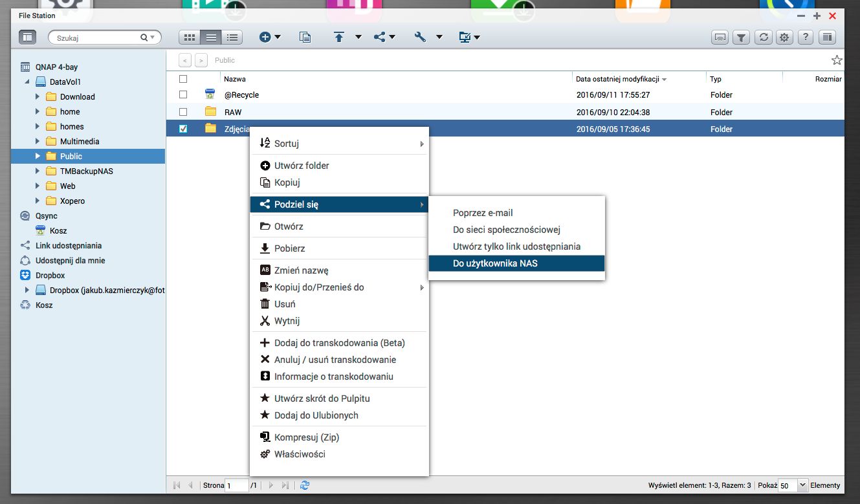Screen dimensions: 860x504
Task: Click the refresh icon in the footer
Action: pyautogui.click(x=305, y=485)
